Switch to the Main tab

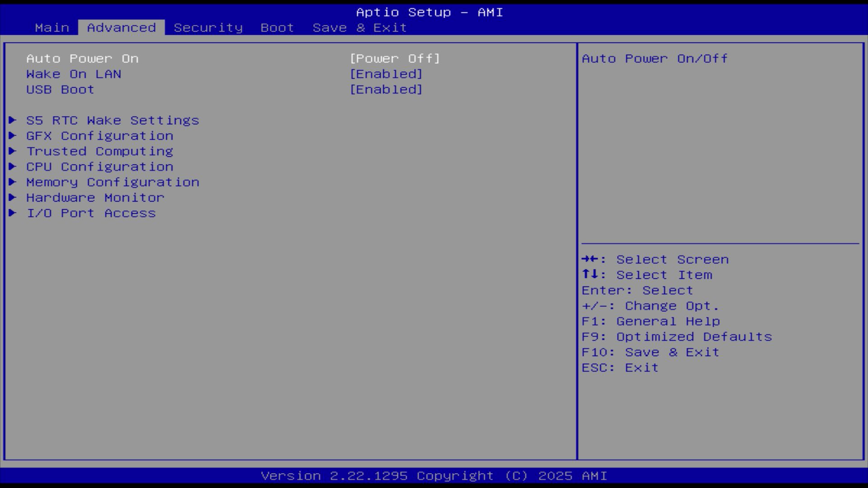click(52, 28)
